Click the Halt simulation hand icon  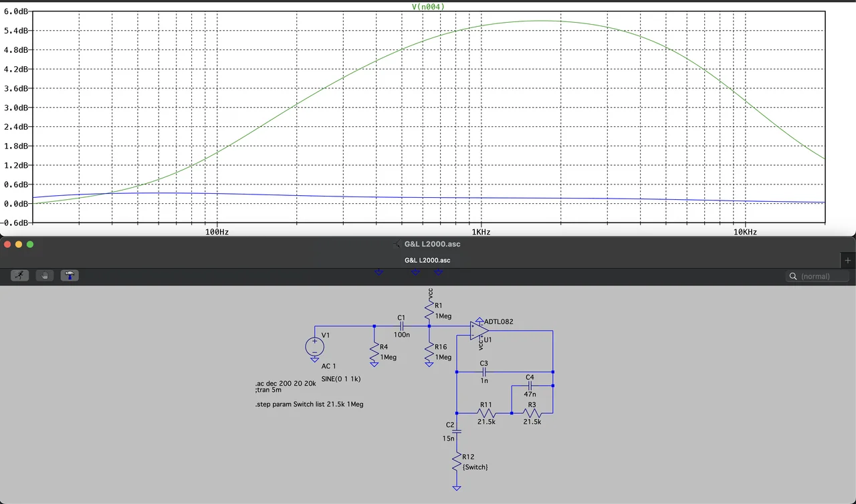click(x=44, y=275)
